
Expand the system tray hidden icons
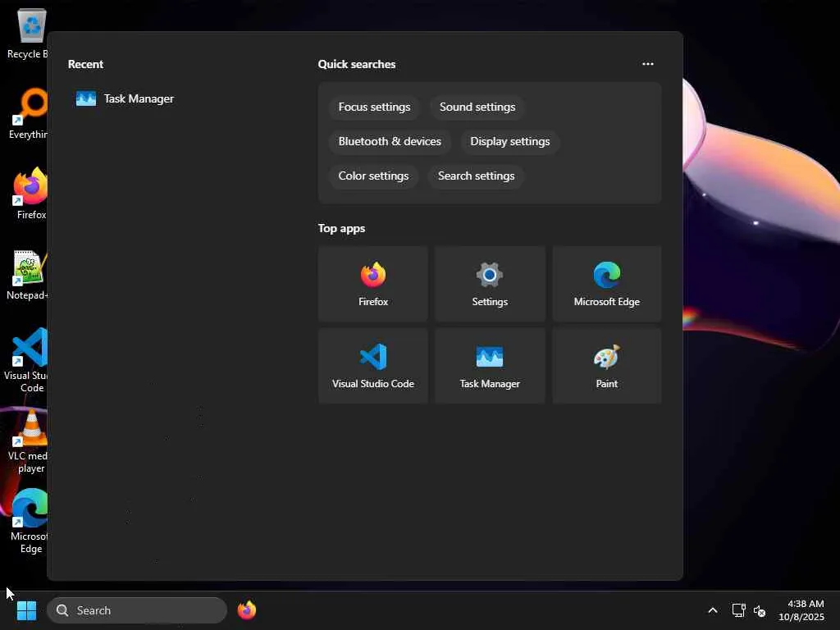click(713, 610)
